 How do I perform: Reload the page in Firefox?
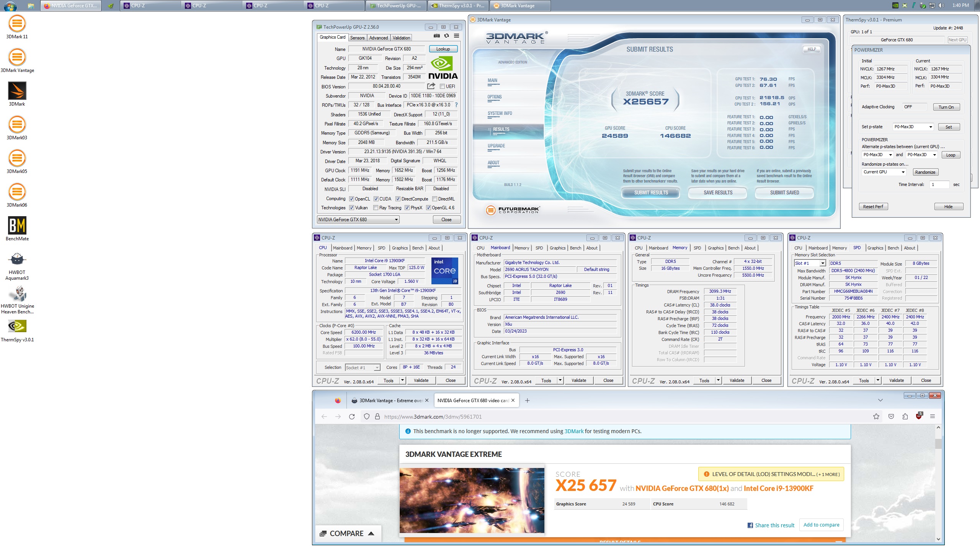[x=351, y=417]
